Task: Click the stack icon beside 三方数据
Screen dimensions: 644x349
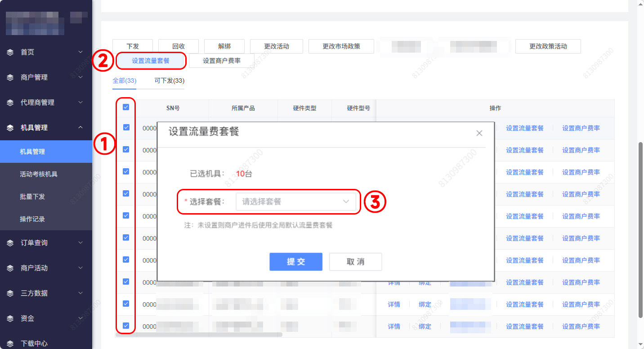Action: point(10,293)
